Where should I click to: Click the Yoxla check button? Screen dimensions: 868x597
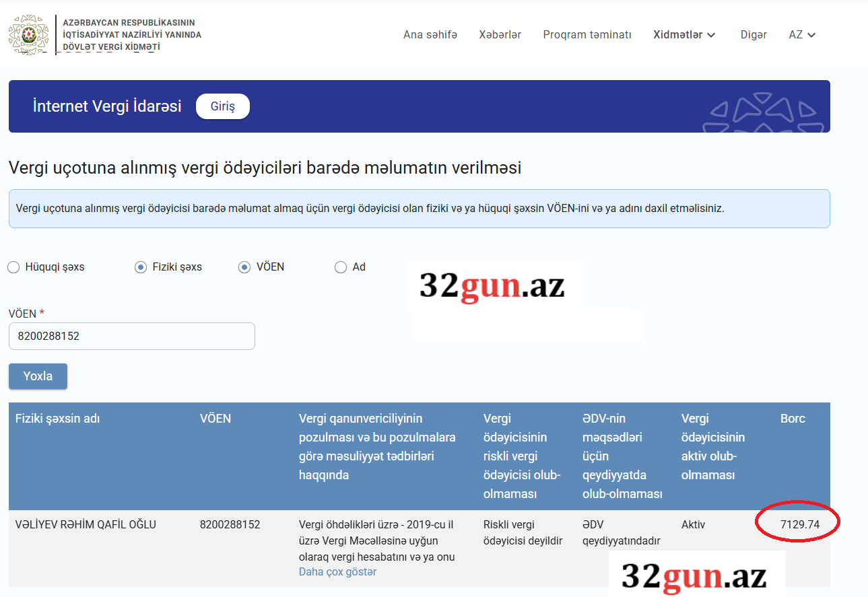[x=38, y=376]
